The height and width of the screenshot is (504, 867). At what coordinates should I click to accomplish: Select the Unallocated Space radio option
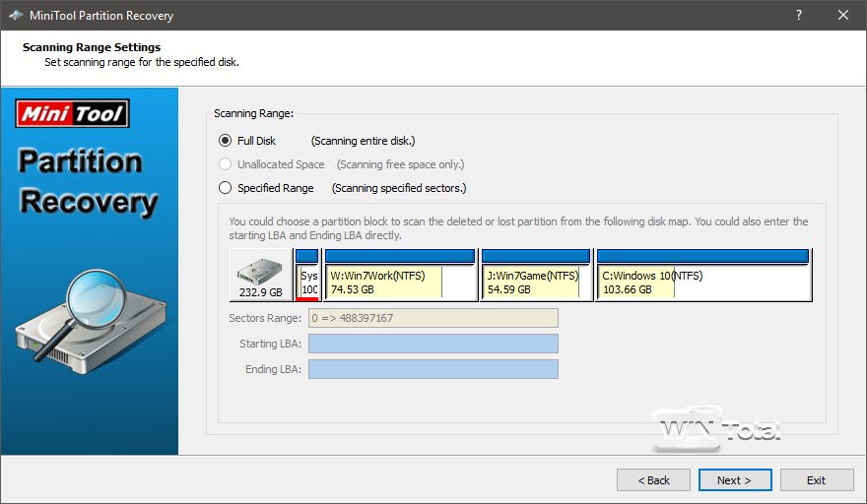point(225,164)
